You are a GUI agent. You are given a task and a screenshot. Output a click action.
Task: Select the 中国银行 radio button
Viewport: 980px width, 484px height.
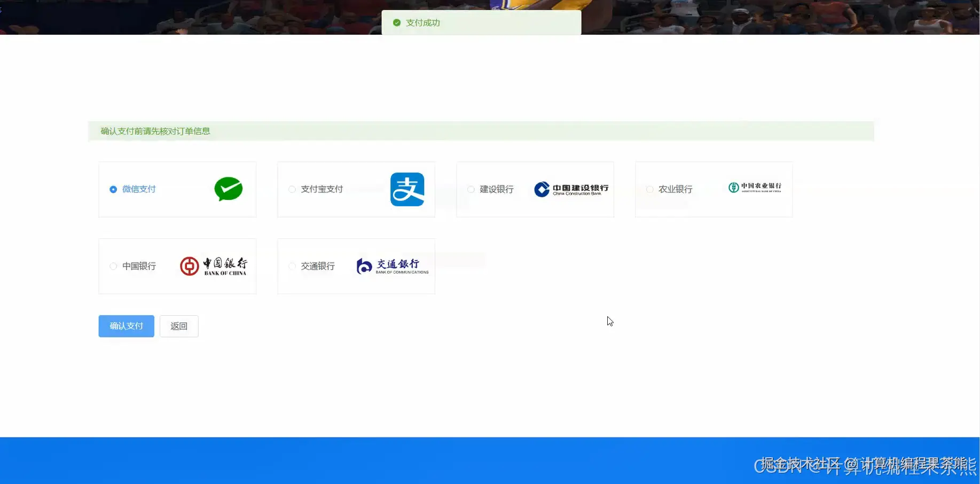point(113,266)
